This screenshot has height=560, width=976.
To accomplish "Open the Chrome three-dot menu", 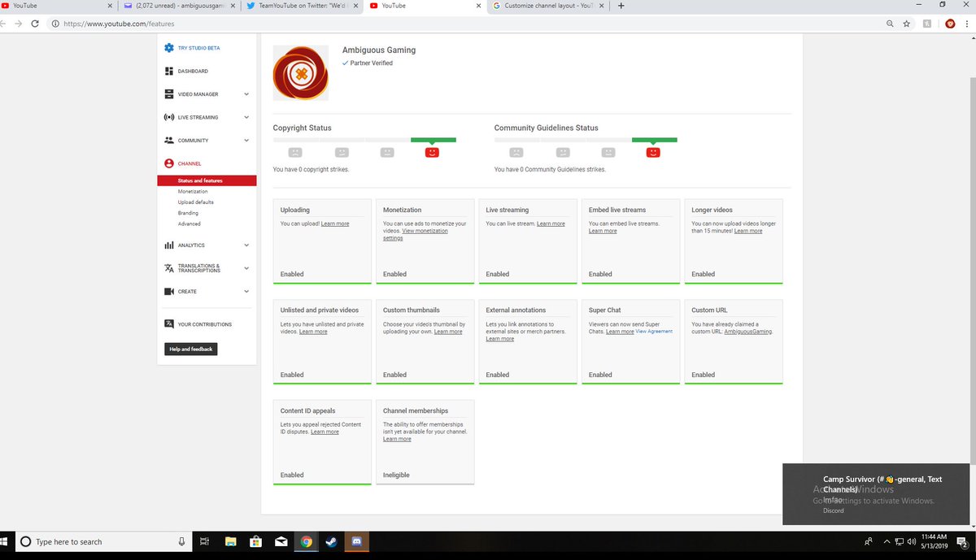I will click(967, 24).
